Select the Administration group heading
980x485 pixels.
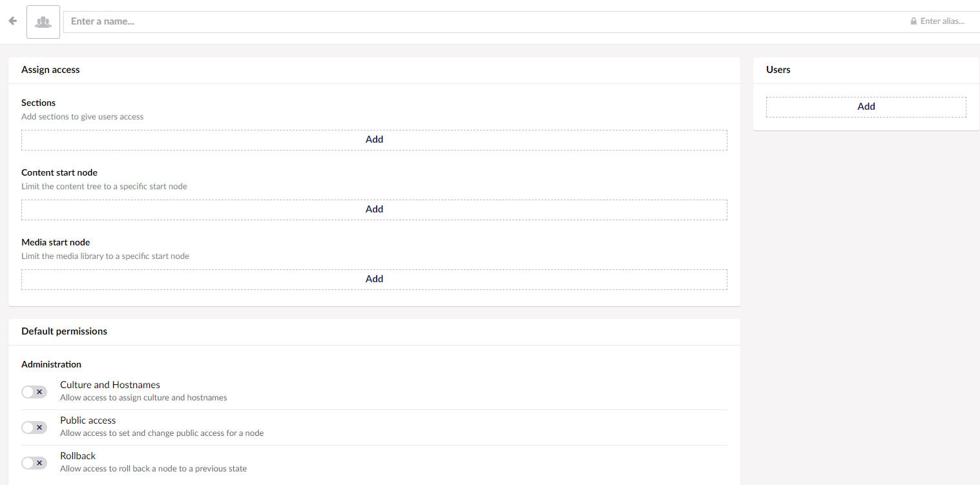click(x=51, y=364)
